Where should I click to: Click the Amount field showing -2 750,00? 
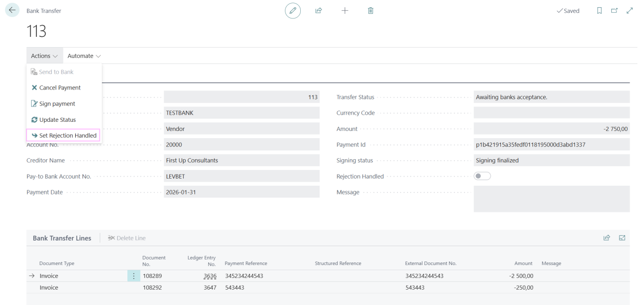551,129
